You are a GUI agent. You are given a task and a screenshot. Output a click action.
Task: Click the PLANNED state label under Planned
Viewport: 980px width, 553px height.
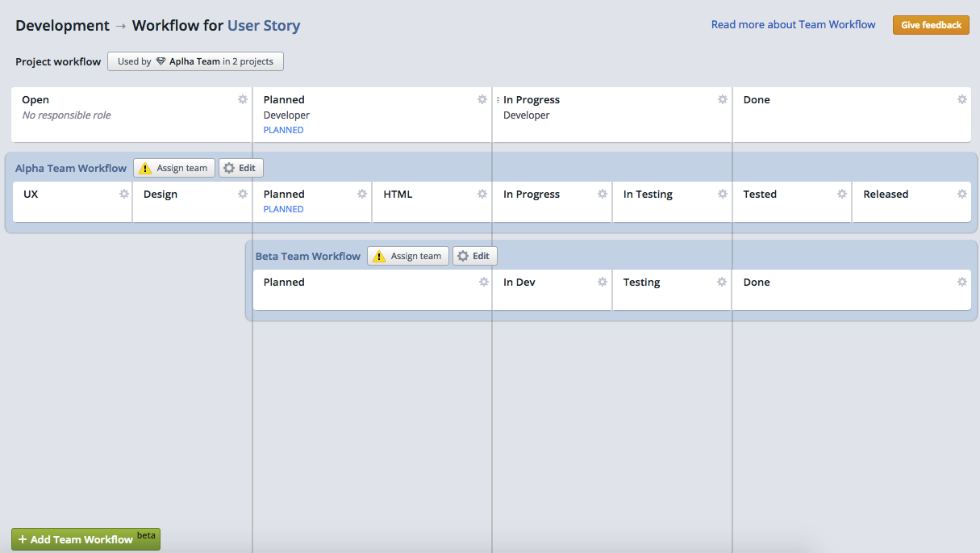click(x=283, y=129)
